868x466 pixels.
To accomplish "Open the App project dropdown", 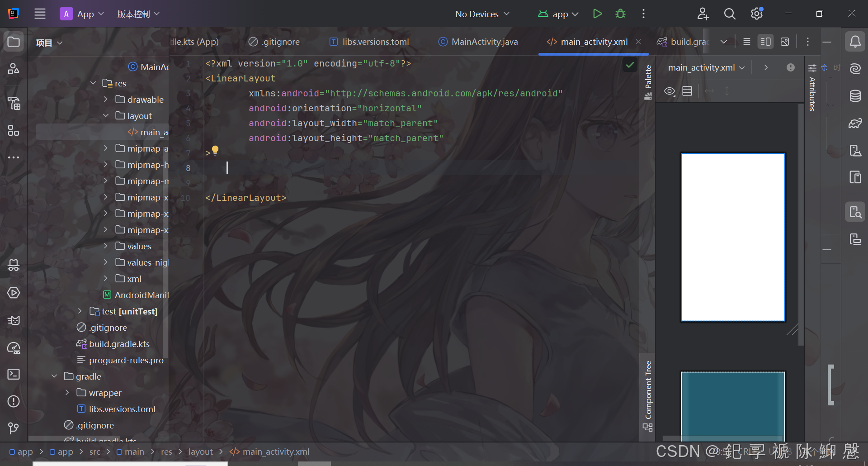I will (x=82, y=14).
